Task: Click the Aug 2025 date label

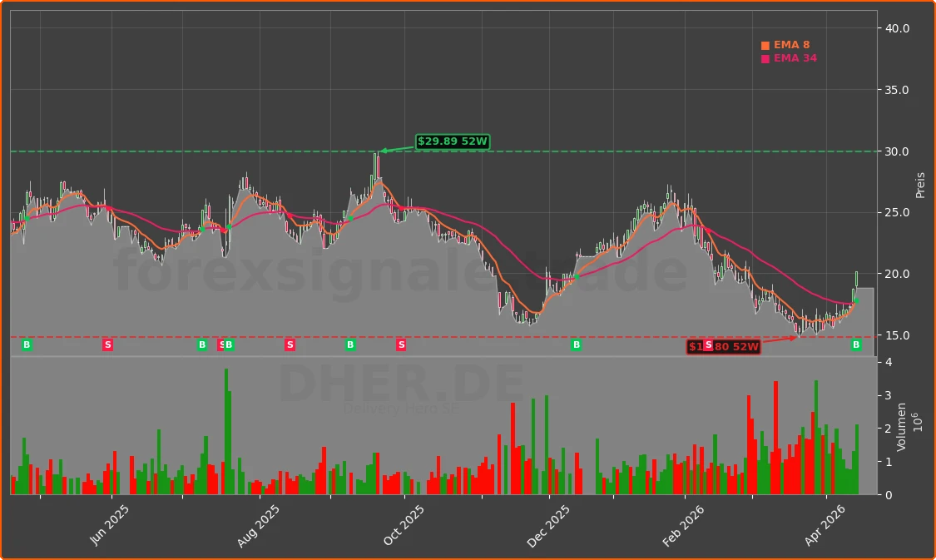Action: click(259, 526)
